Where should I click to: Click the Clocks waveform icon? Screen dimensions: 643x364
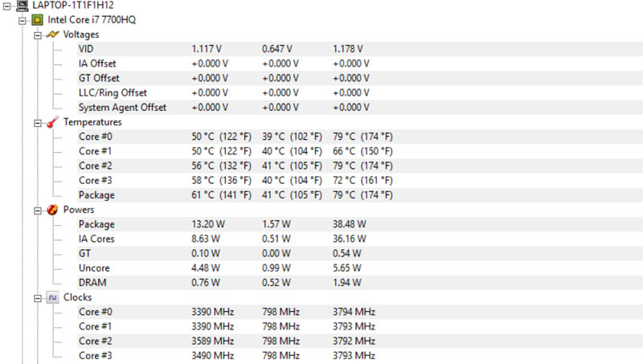coord(52,297)
